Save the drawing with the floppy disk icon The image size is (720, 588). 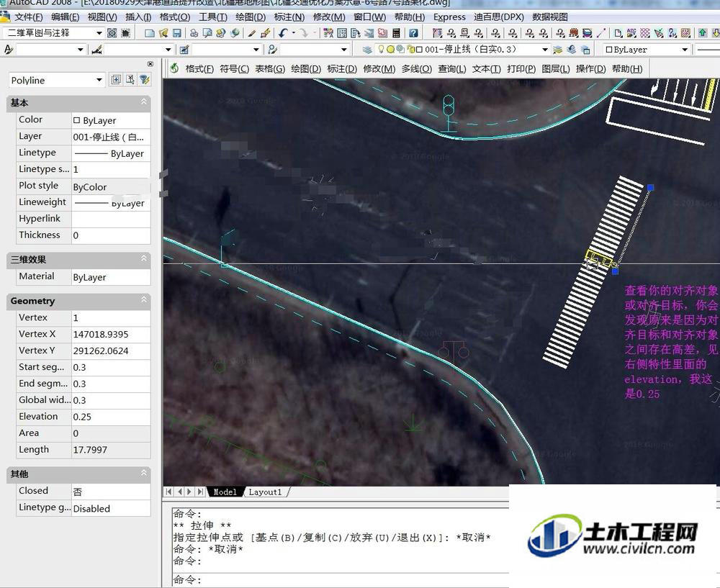177,33
